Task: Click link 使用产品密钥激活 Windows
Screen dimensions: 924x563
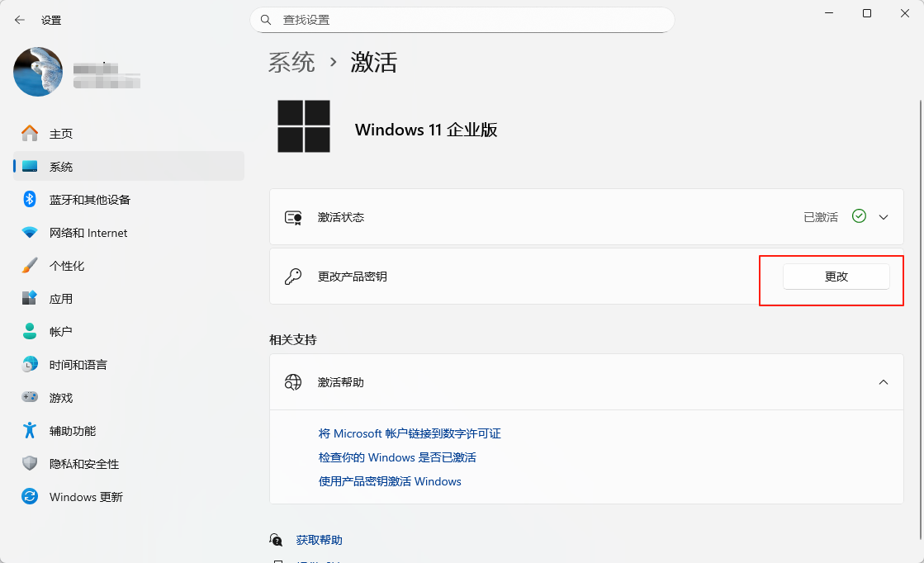Action: coord(390,481)
